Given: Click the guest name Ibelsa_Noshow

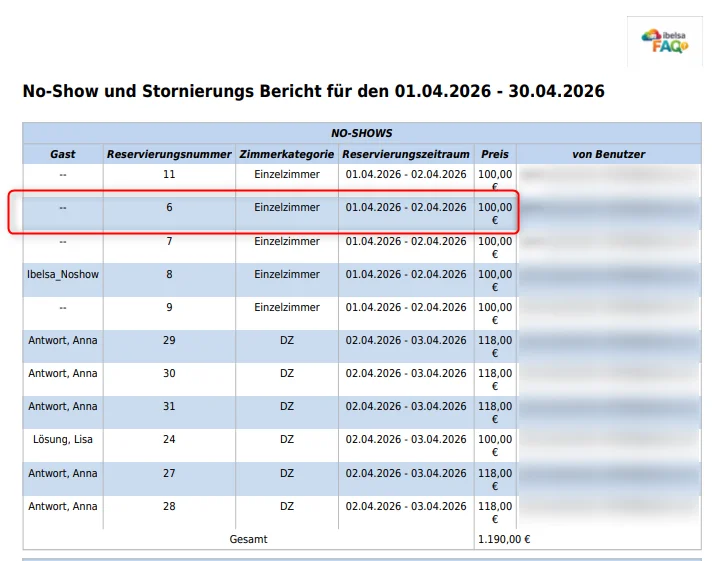Looking at the screenshot, I should 63,274.
